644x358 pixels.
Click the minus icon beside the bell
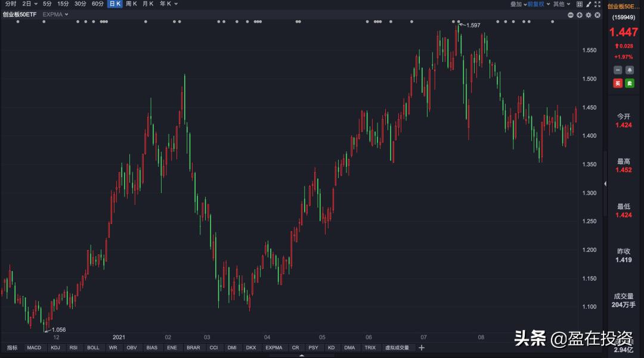[618, 70]
